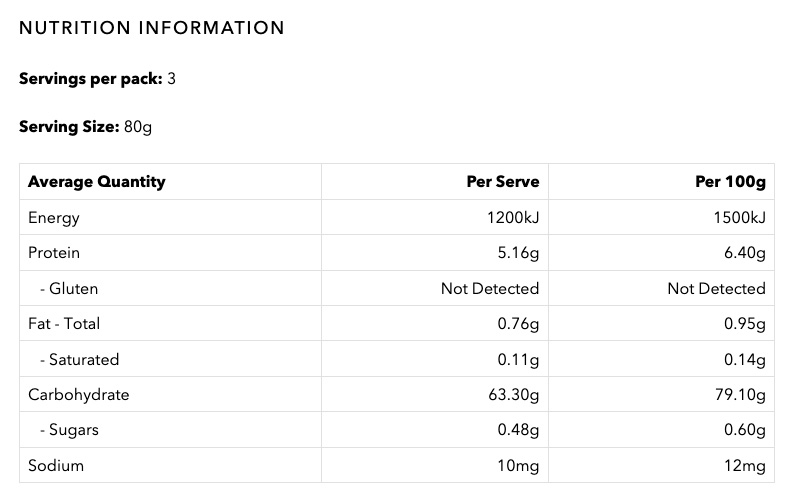The height and width of the screenshot is (491, 794).
Task: Click the Energy row label
Action: pyautogui.click(x=54, y=218)
